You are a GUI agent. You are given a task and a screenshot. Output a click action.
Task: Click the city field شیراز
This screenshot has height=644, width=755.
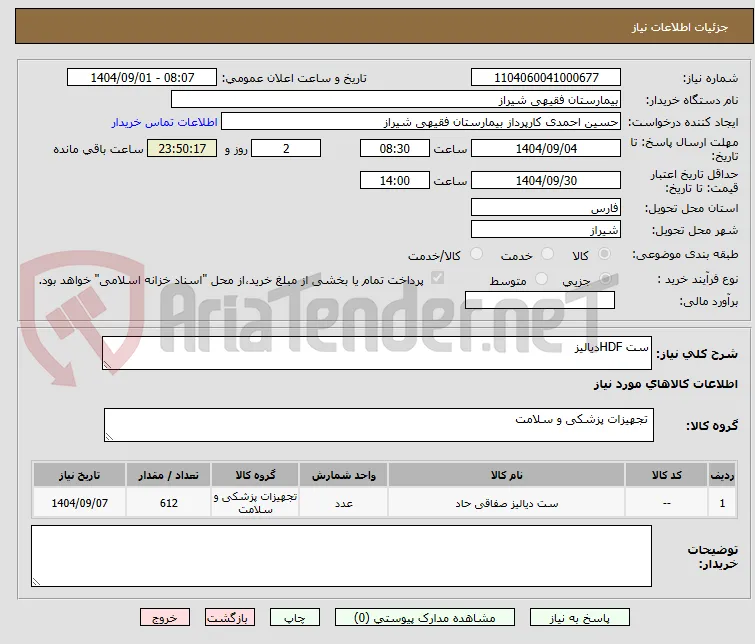pyautogui.click(x=546, y=230)
